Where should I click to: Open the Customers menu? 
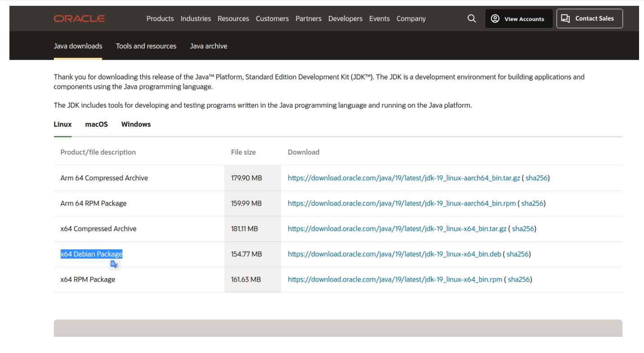tap(272, 19)
